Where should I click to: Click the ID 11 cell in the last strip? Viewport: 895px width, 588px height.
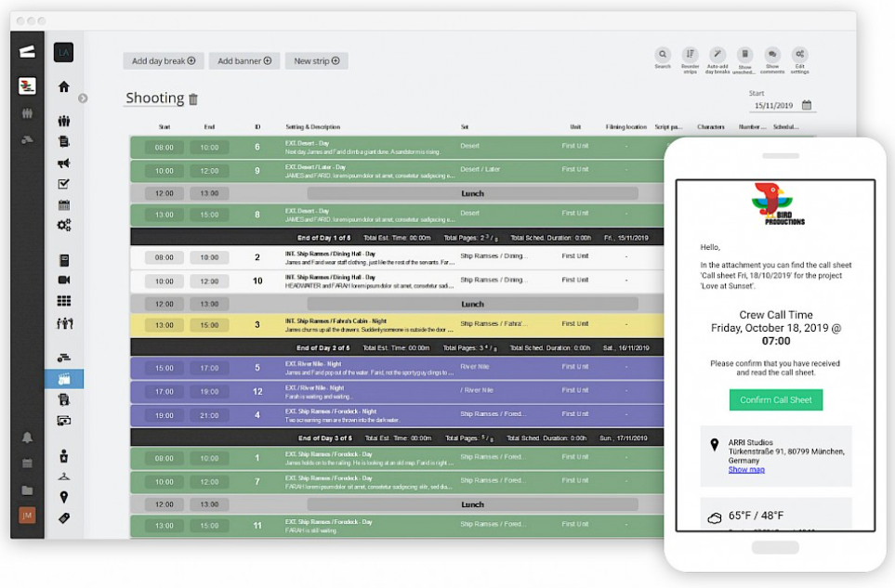[x=257, y=526]
